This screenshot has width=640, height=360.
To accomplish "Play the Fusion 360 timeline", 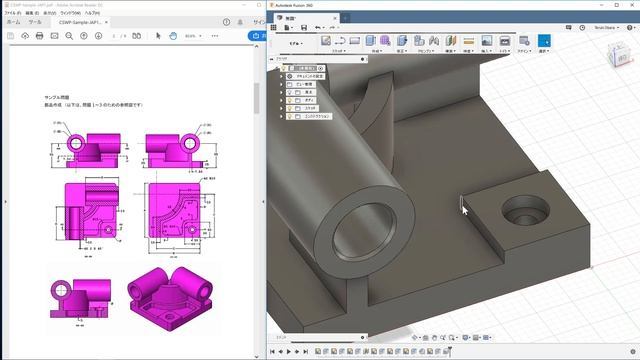I will (289, 351).
